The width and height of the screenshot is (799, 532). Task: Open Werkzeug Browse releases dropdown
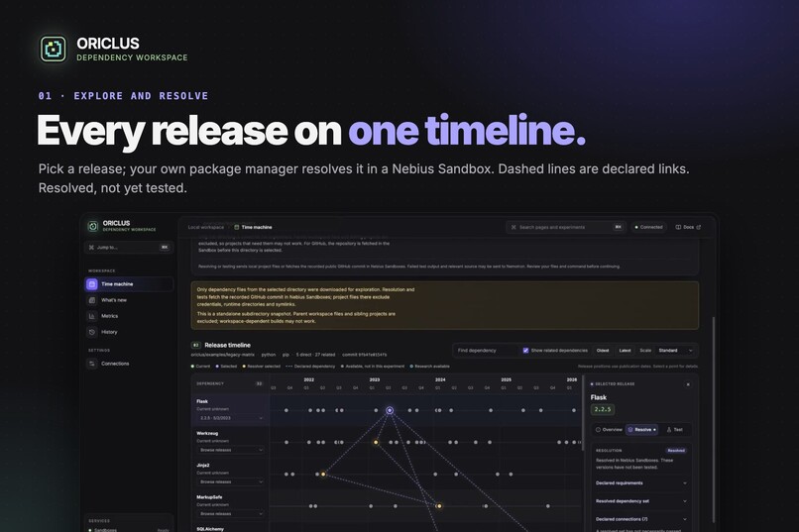point(230,450)
